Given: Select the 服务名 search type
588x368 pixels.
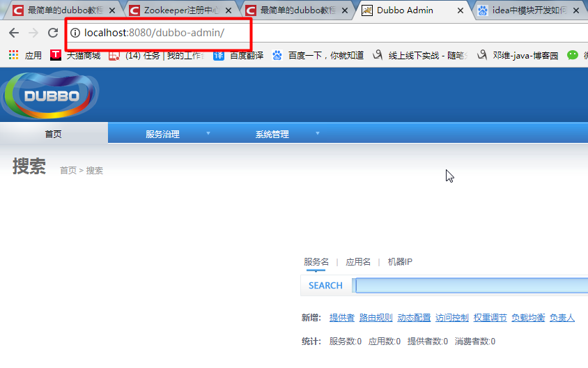Looking at the screenshot, I should [x=316, y=261].
